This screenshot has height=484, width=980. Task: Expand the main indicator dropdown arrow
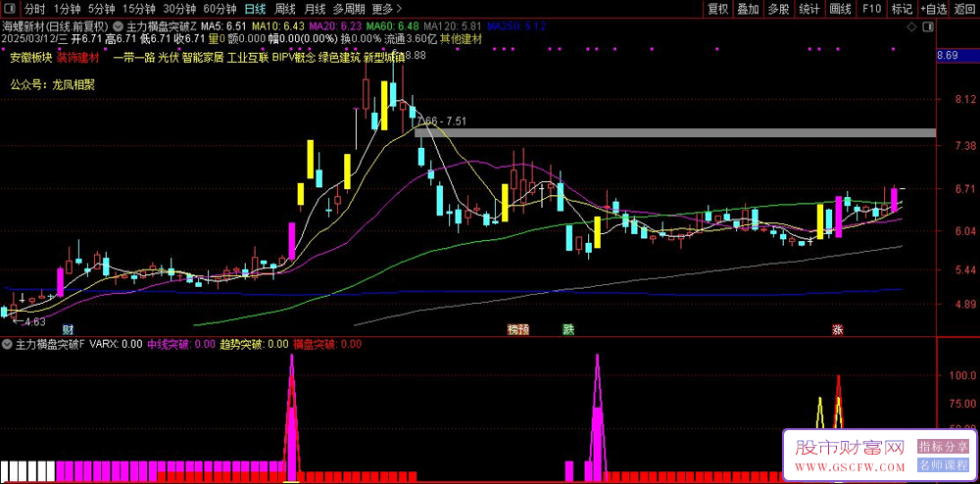[x=117, y=26]
